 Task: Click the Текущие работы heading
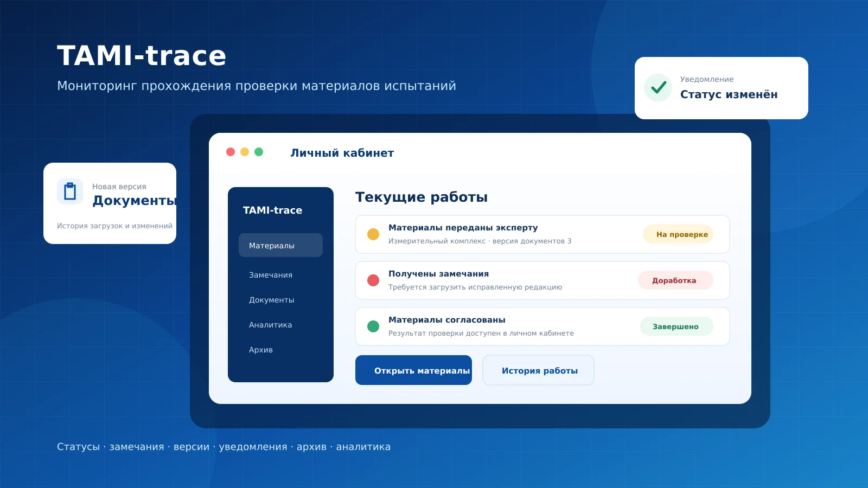pyautogui.click(x=422, y=197)
